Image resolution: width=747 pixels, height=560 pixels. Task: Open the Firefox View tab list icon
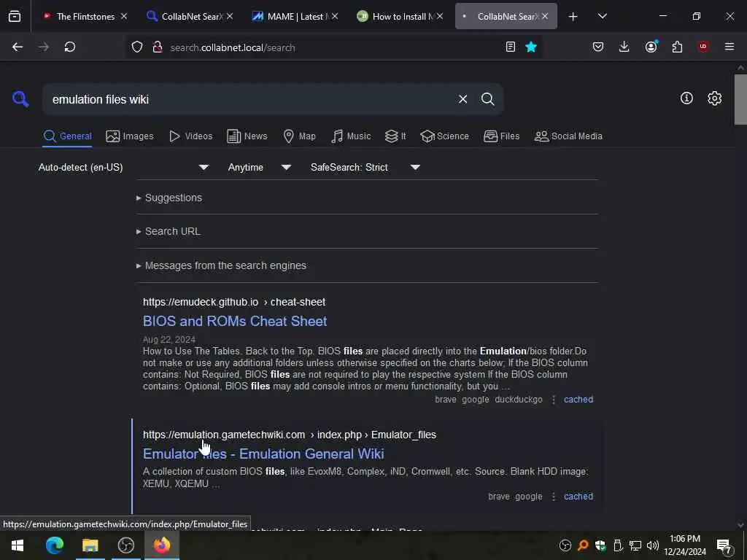(15, 16)
